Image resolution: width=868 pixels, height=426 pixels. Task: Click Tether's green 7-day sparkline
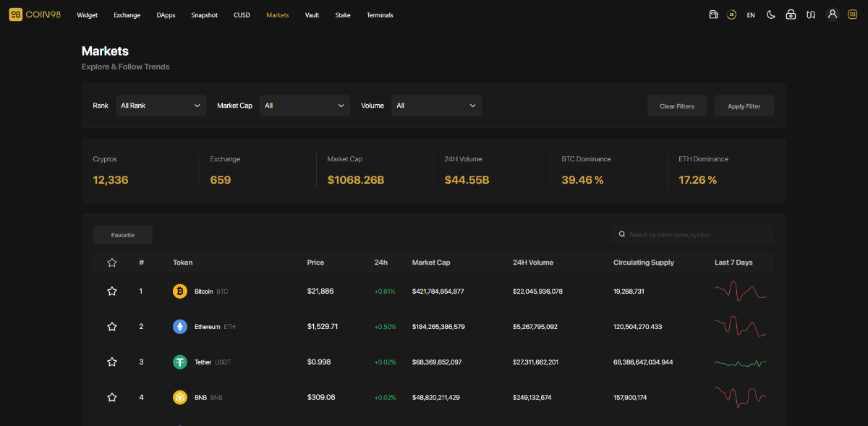tap(740, 362)
